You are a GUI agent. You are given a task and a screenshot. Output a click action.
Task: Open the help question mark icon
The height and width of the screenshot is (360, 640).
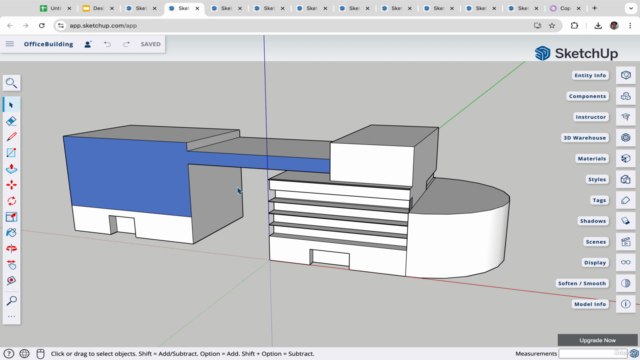pos(9,353)
